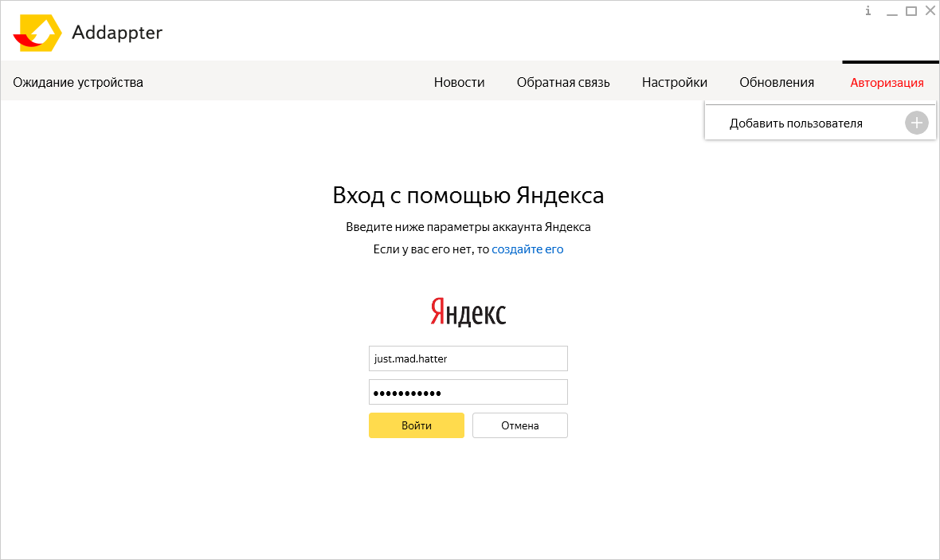Click into the password field

pyautogui.click(x=468, y=393)
